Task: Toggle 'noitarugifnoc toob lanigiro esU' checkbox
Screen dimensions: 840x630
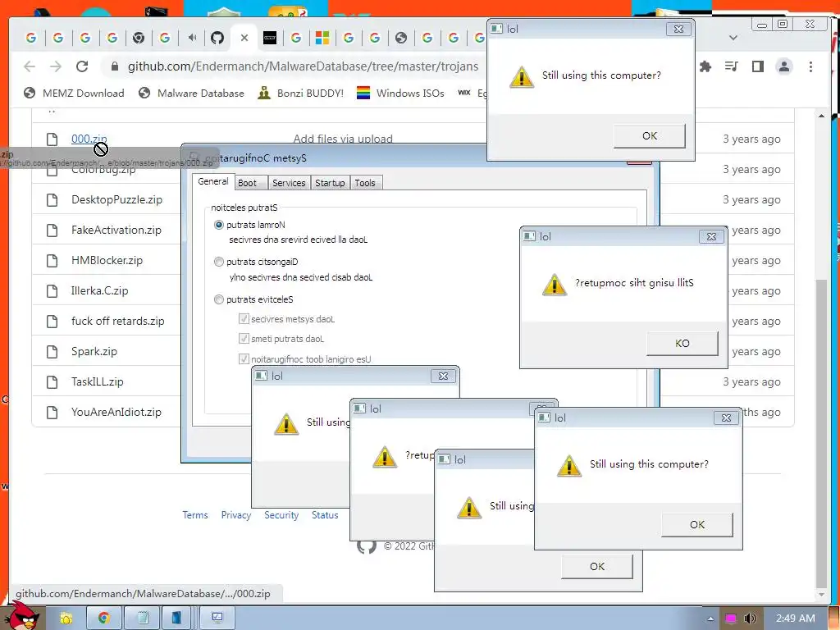Action: 244,359
